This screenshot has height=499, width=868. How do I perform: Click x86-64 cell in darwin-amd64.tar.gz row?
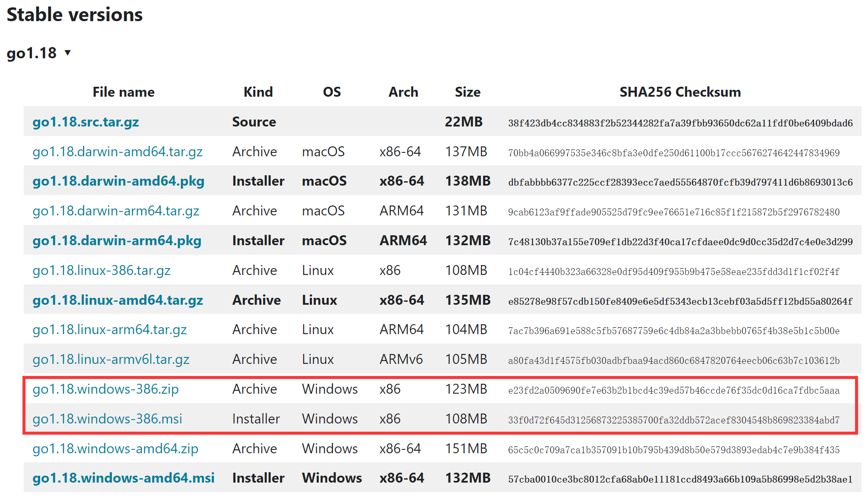pos(400,152)
